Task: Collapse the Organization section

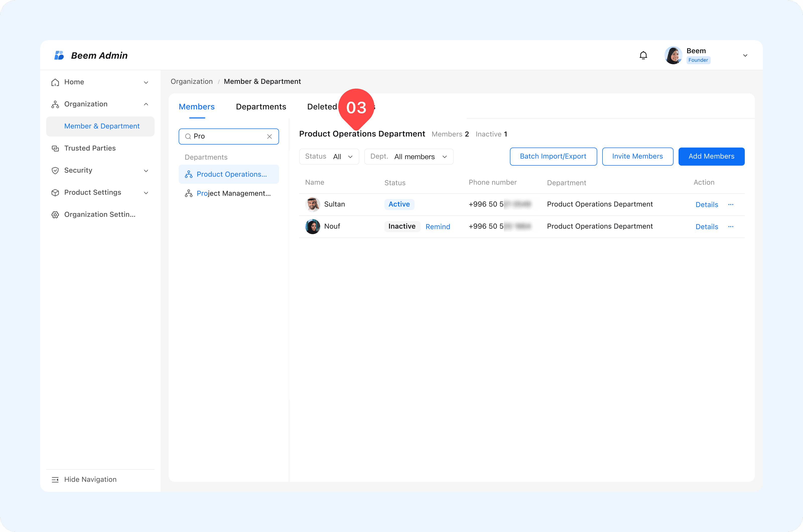Action: pos(146,104)
